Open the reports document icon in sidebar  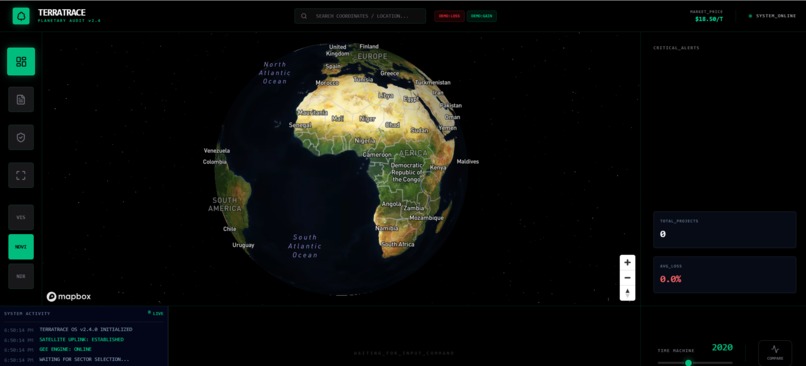click(21, 100)
